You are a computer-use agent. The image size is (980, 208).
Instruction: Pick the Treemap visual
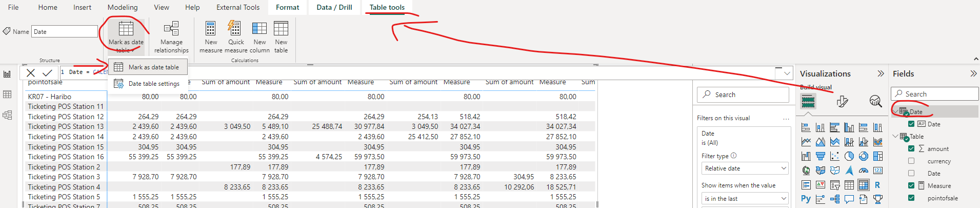(x=878, y=156)
